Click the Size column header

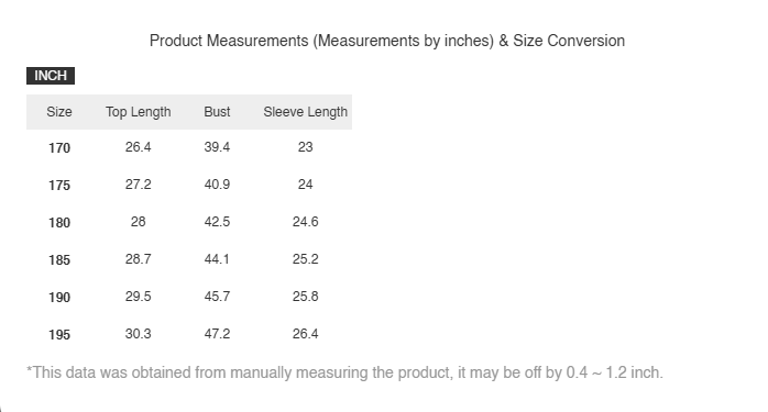[x=59, y=112]
